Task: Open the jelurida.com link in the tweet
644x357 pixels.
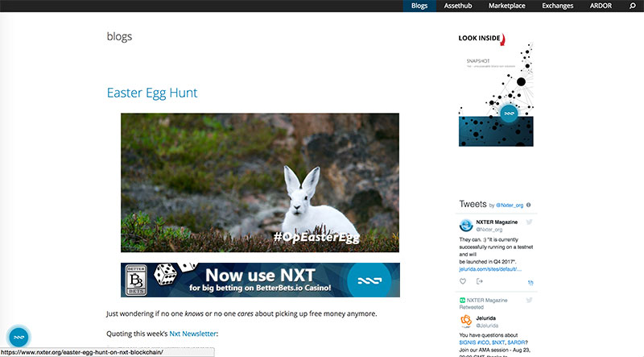Action: 490,269
